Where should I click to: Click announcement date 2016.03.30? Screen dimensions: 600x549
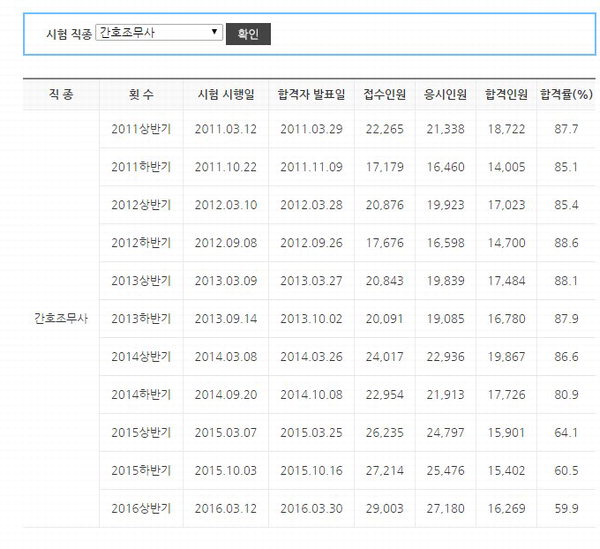click(x=311, y=508)
